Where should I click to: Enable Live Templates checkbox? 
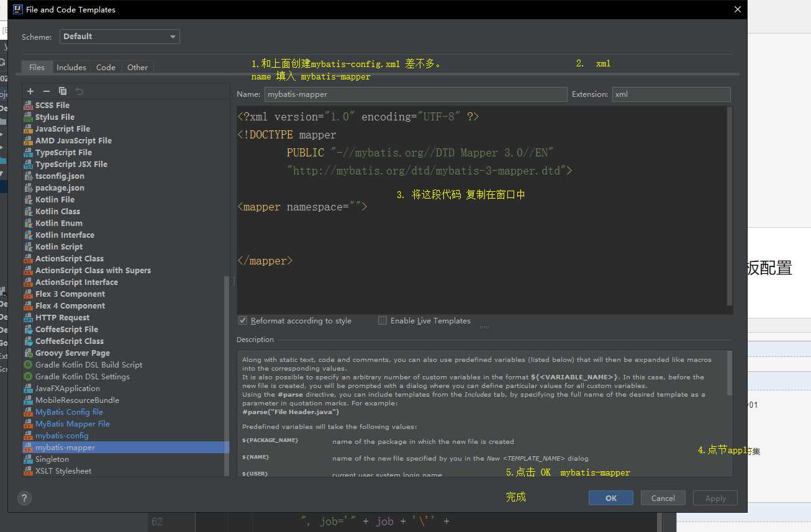[383, 320]
